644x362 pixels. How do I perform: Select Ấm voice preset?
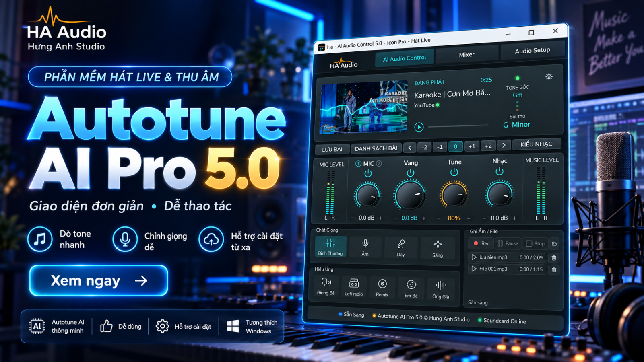pyautogui.click(x=365, y=247)
